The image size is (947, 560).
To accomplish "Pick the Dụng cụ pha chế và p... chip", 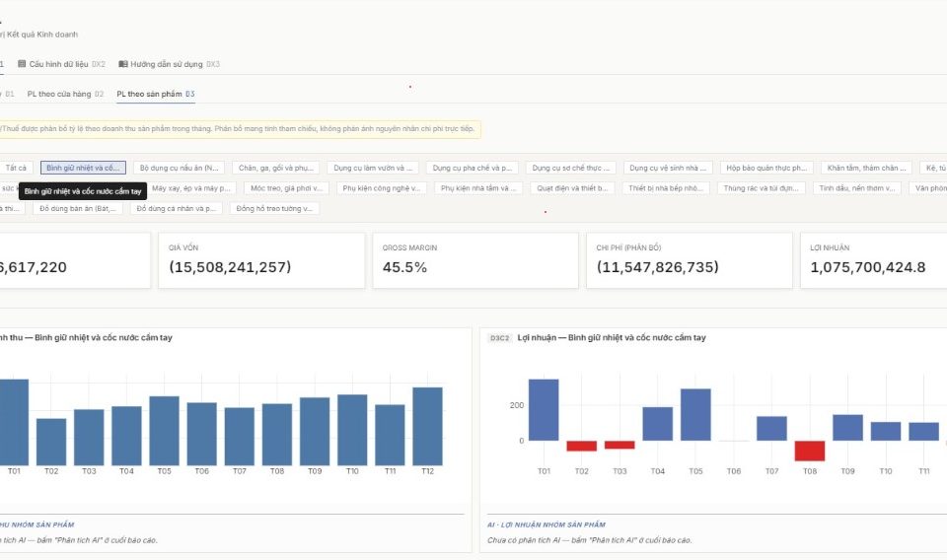I will click(x=473, y=168).
